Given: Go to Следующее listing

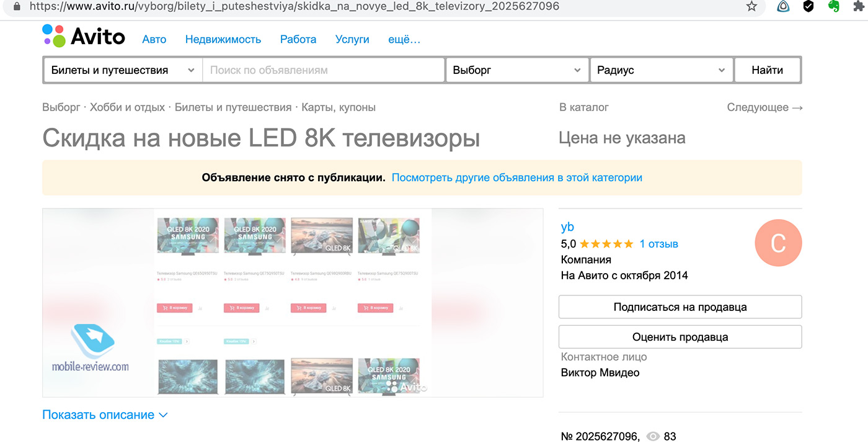Looking at the screenshot, I should pos(765,107).
